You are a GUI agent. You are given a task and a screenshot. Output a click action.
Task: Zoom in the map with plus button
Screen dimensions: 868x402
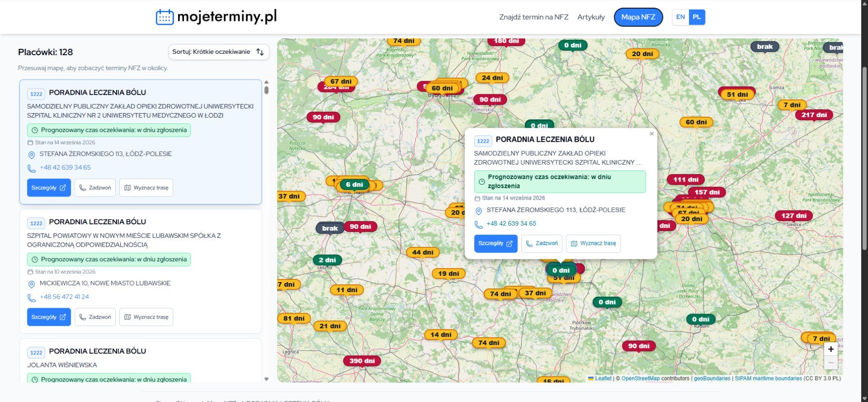[831, 349]
